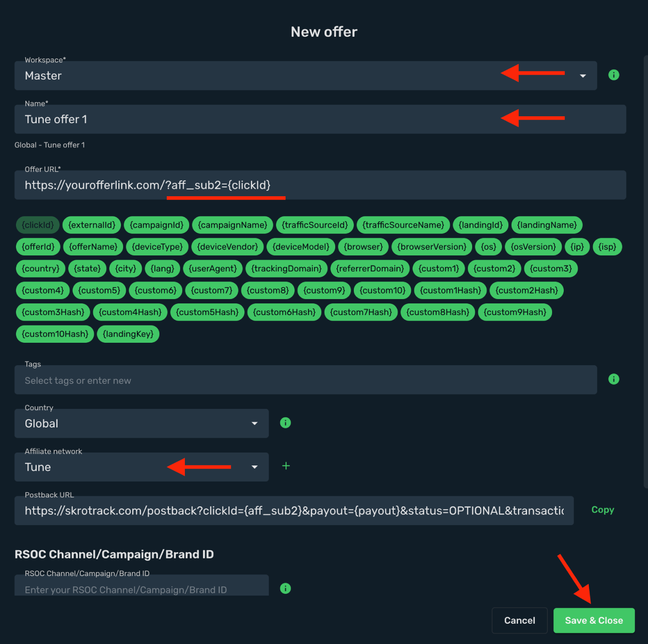Insert the {deviceType} token
648x644 pixels.
(157, 247)
